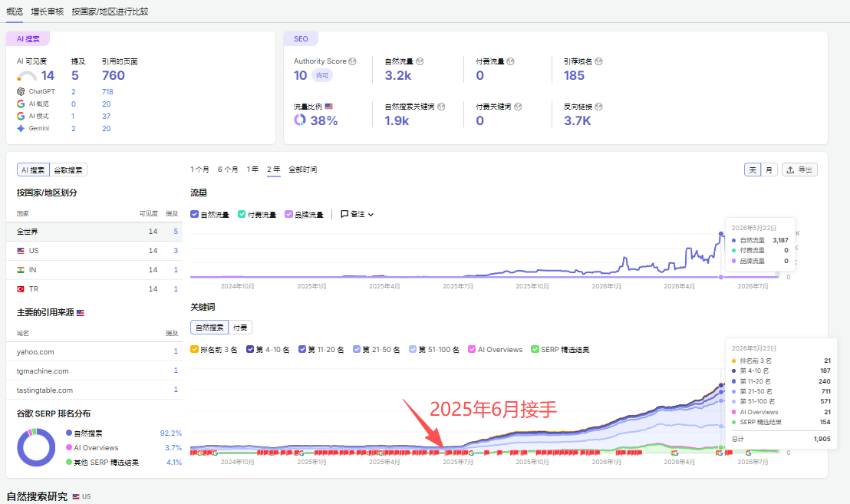Click the US flag beside 流量比例
The height and width of the screenshot is (504, 850).
328,106
